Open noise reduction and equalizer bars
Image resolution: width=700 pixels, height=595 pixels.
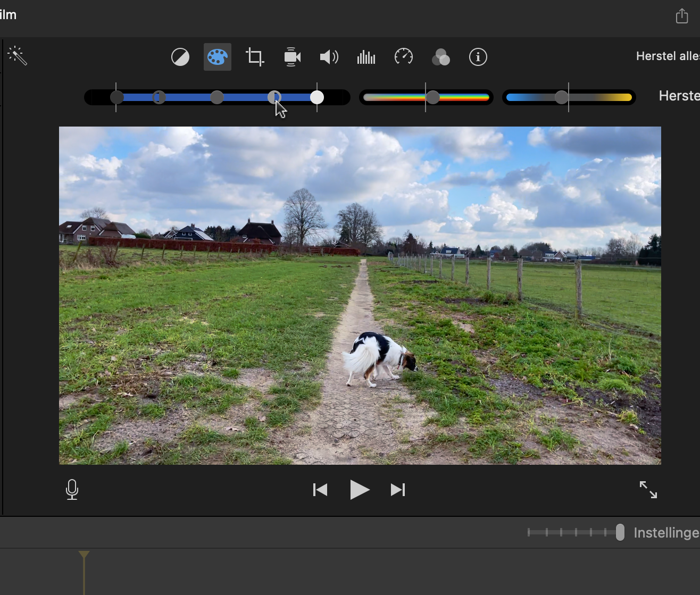pyautogui.click(x=366, y=57)
